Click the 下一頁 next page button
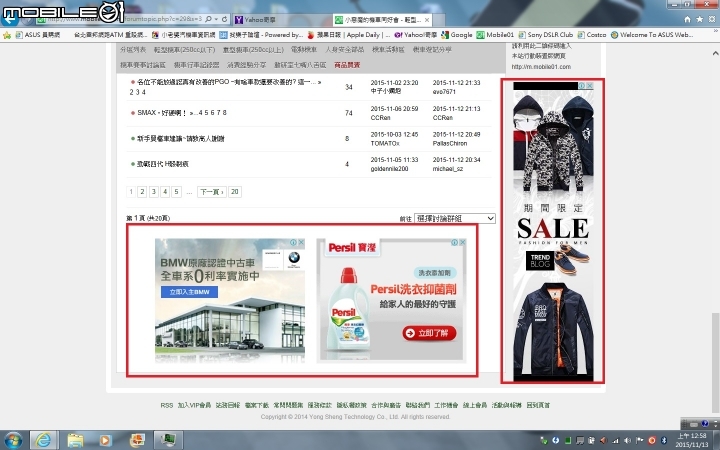Viewport: 720px width, 450px height. click(x=212, y=192)
